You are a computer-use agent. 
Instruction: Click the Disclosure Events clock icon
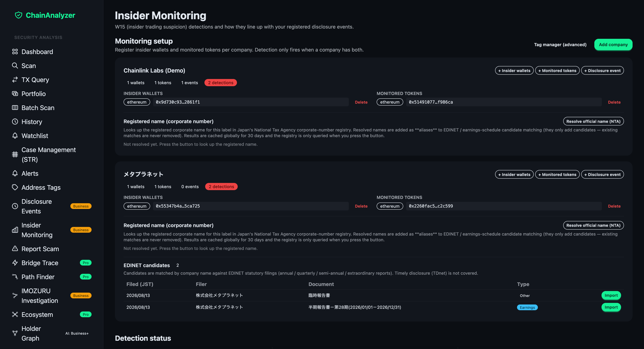pyautogui.click(x=15, y=206)
